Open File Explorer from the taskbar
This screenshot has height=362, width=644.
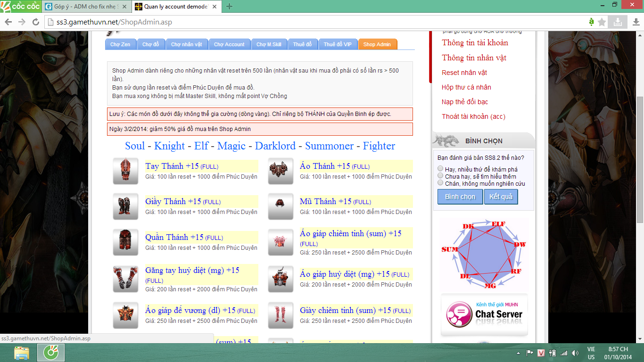[x=22, y=353]
